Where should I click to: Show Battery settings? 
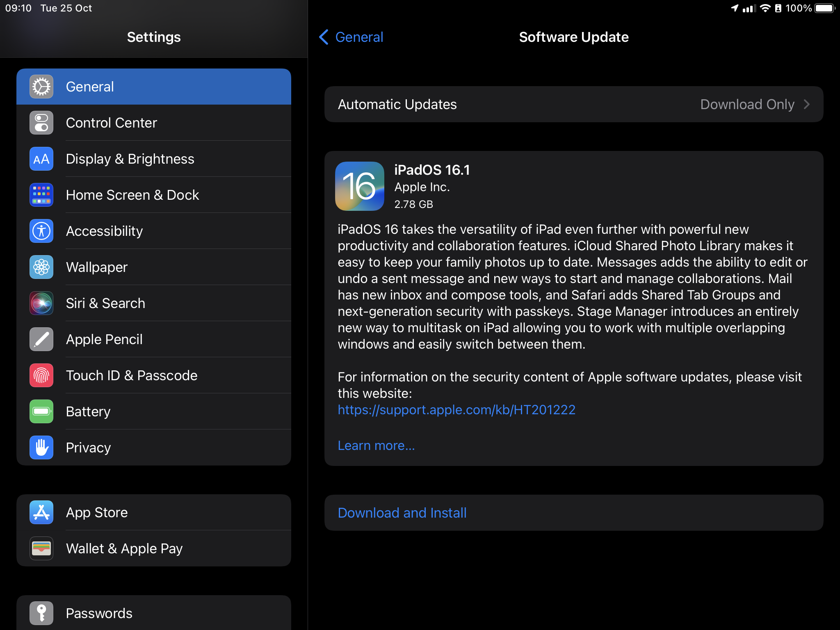[x=154, y=411]
